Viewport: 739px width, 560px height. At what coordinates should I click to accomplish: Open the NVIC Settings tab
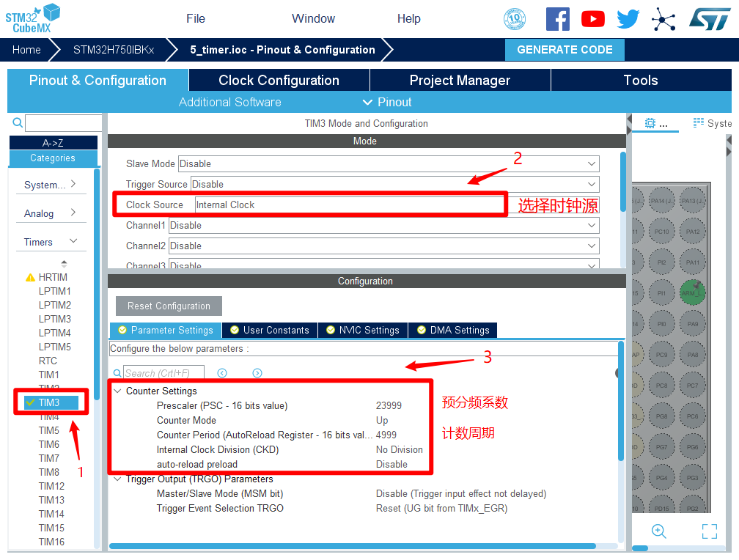[x=363, y=331]
